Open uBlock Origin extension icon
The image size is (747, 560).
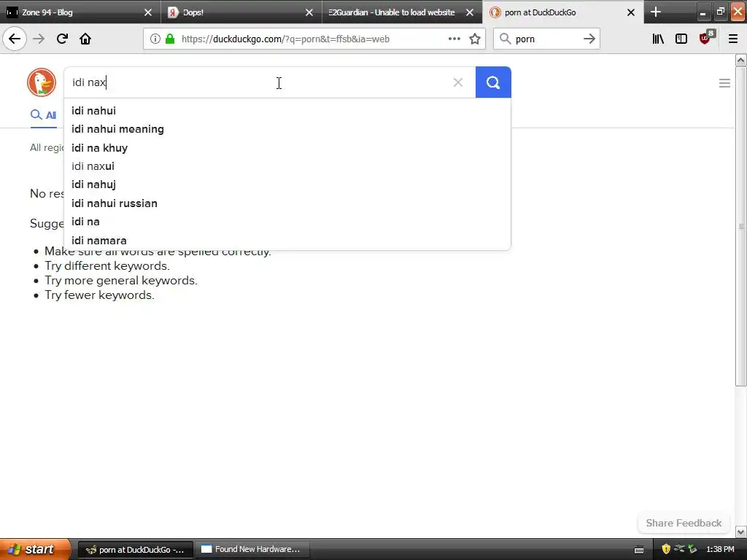(x=706, y=37)
